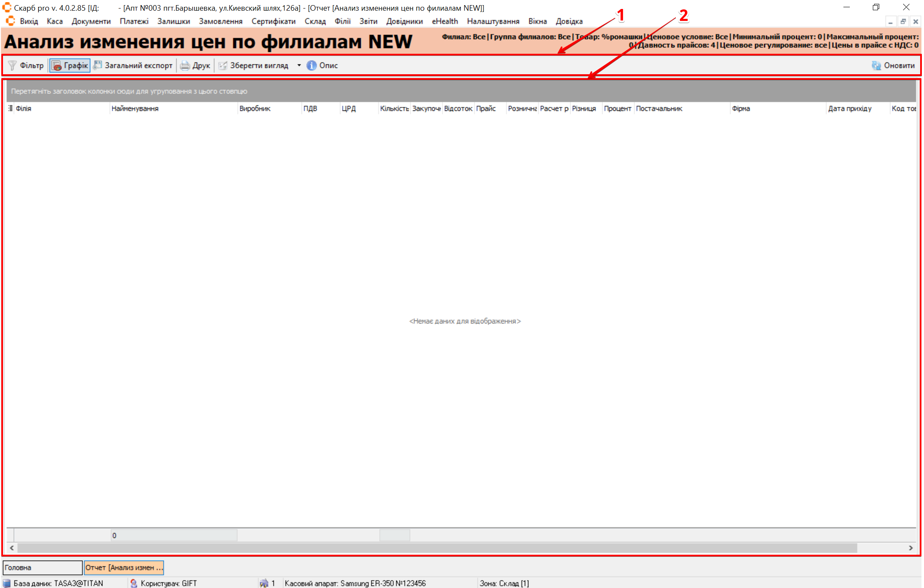Print report with Друк
924x588 pixels.
[x=195, y=65]
